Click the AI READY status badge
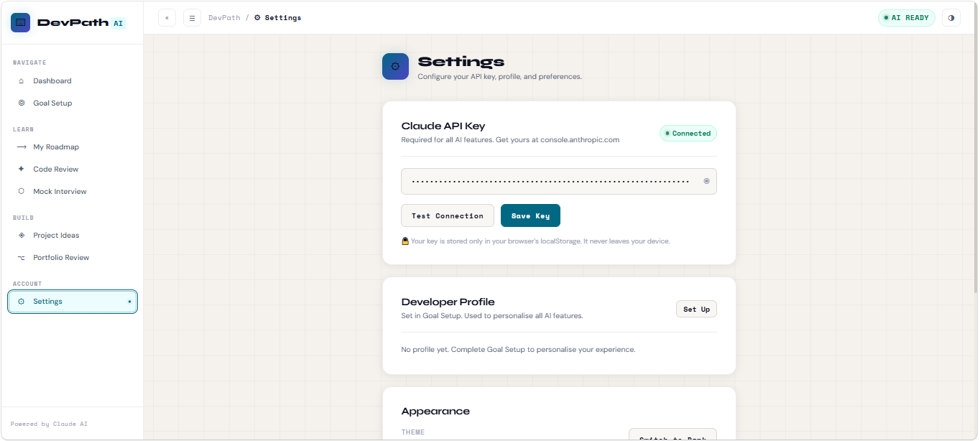The image size is (980, 441). coord(906,17)
